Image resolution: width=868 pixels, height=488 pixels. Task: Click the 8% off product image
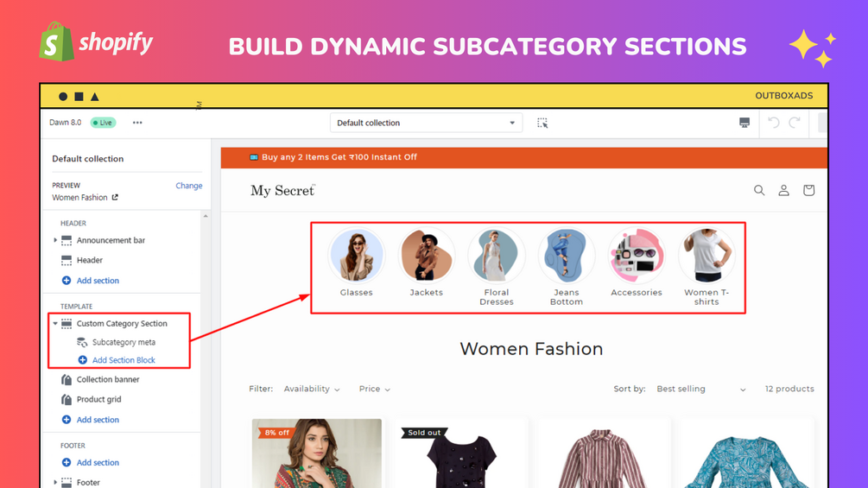(317, 453)
